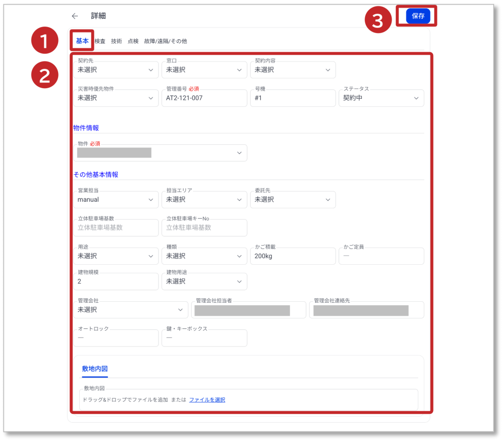504x441 pixels.
Task: Open the 災害時優先物件 dropdown
Action: click(116, 98)
